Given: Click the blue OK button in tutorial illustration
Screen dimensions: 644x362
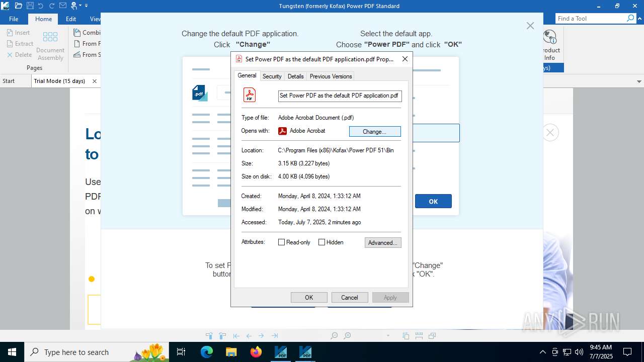Looking at the screenshot, I should pos(433,201).
